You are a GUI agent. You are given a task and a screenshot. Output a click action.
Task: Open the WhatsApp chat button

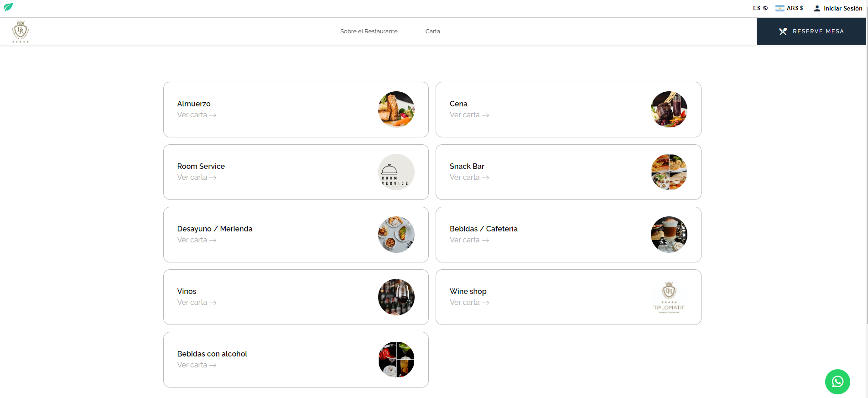click(x=837, y=382)
